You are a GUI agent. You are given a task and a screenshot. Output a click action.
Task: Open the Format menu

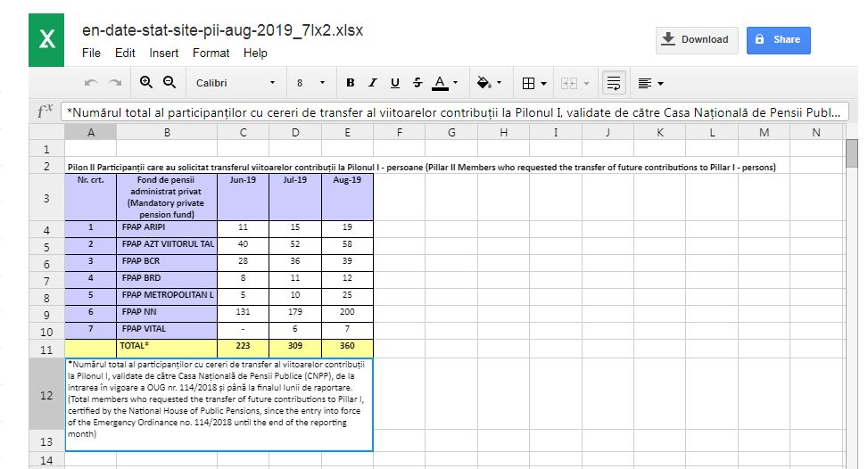click(211, 53)
